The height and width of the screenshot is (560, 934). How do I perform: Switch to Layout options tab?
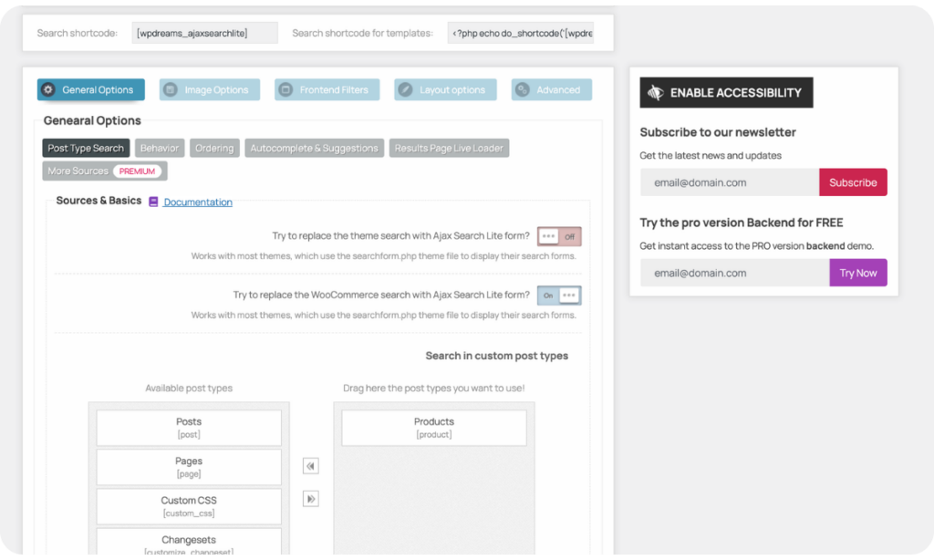point(445,89)
